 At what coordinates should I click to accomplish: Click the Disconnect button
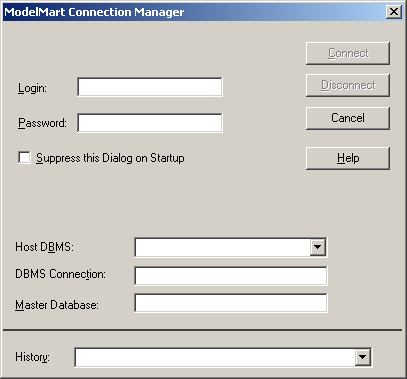[348, 85]
